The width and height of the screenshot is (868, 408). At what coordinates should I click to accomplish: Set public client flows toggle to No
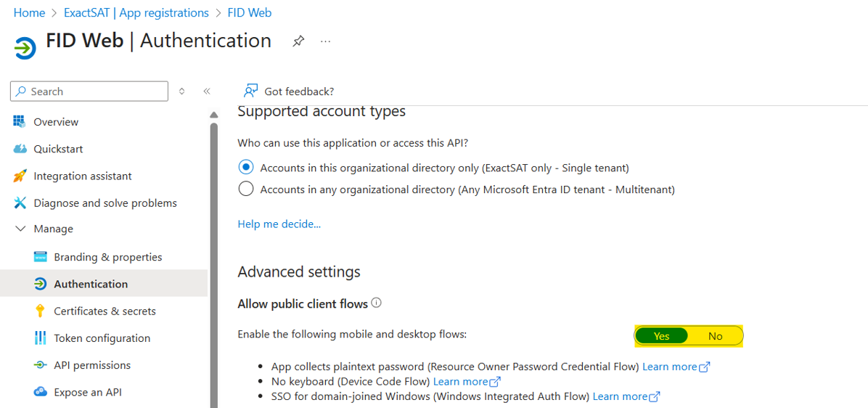tap(715, 336)
